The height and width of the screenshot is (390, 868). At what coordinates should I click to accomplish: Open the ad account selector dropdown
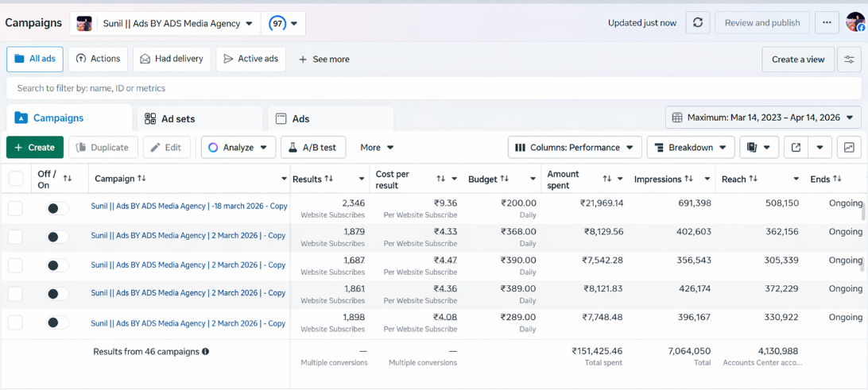click(x=165, y=23)
